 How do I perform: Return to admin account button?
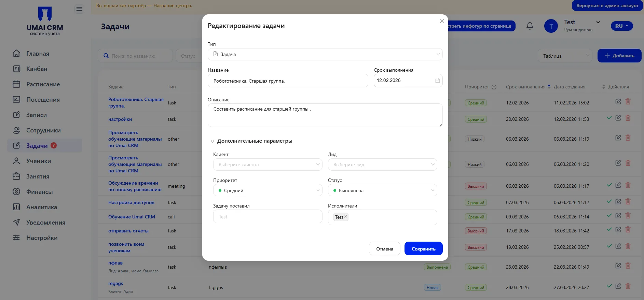pos(607,5)
